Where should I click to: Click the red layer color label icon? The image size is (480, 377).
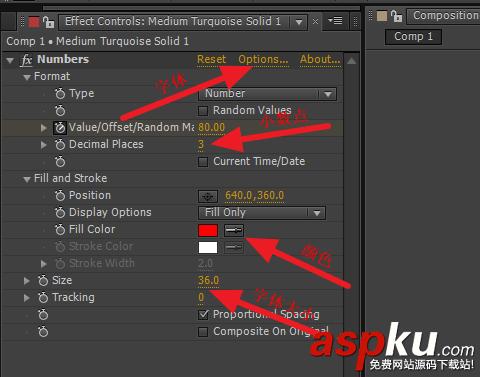click(34, 22)
